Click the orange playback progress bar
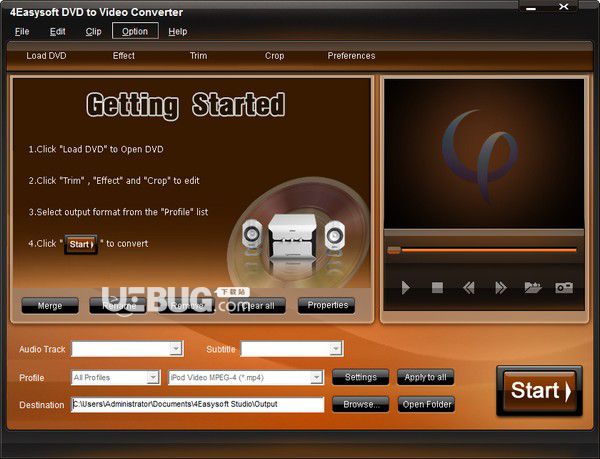 (488, 250)
